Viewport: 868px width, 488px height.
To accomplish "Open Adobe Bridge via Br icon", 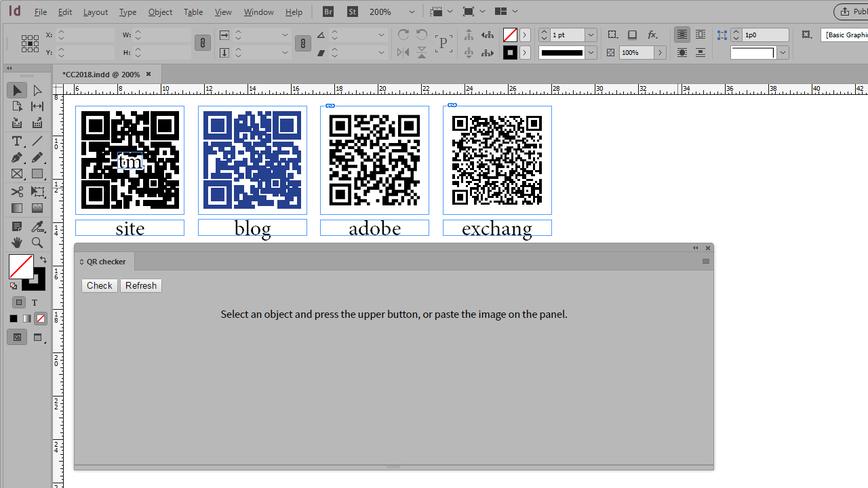I will coord(328,12).
